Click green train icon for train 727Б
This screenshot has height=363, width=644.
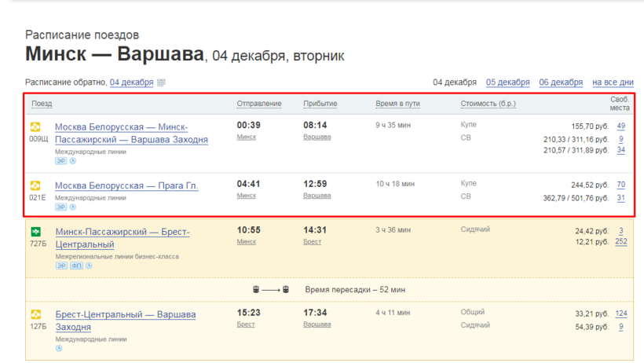coord(35,232)
